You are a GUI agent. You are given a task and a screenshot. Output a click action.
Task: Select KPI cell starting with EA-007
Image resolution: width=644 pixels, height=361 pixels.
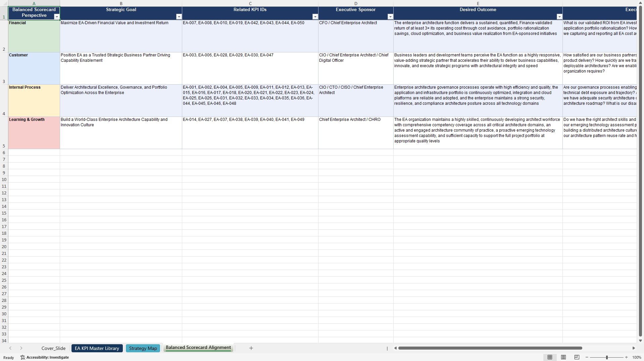250,36
